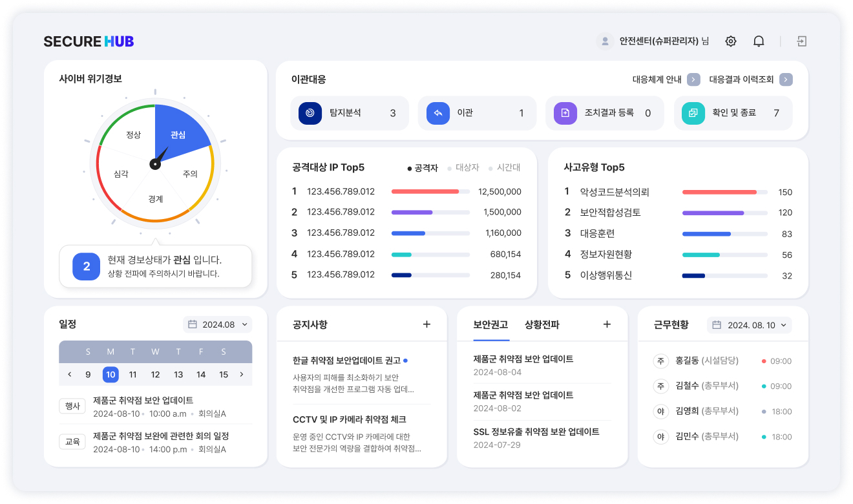The width and height of the screenshot is (853, 504).
Task: Open the 대응체계 안내 link
Action: [x=666, y=79]
